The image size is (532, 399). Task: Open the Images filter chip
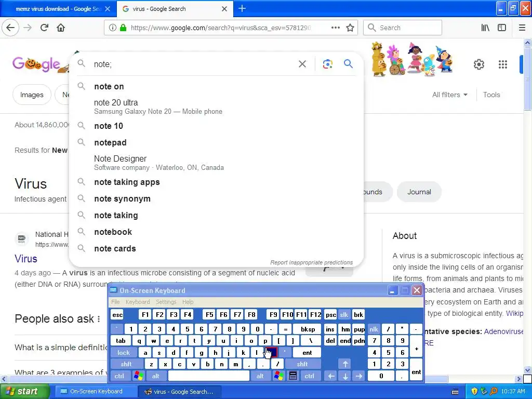(32, 95)
